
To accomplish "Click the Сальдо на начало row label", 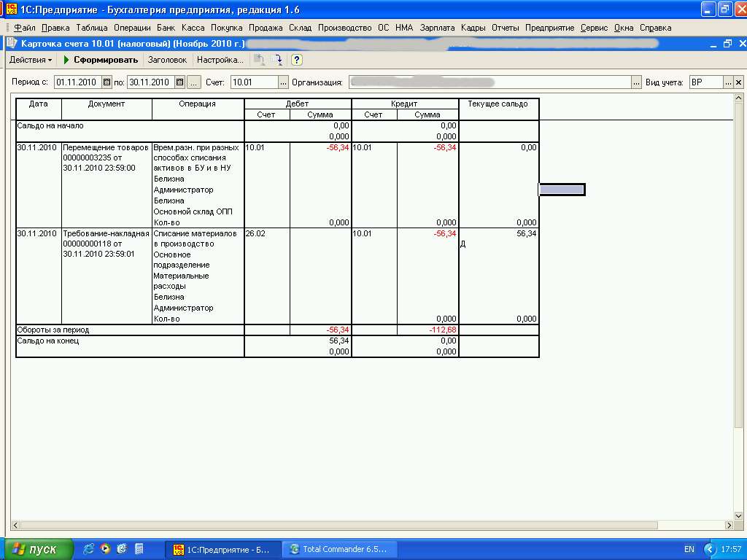I will pos(50,125).
